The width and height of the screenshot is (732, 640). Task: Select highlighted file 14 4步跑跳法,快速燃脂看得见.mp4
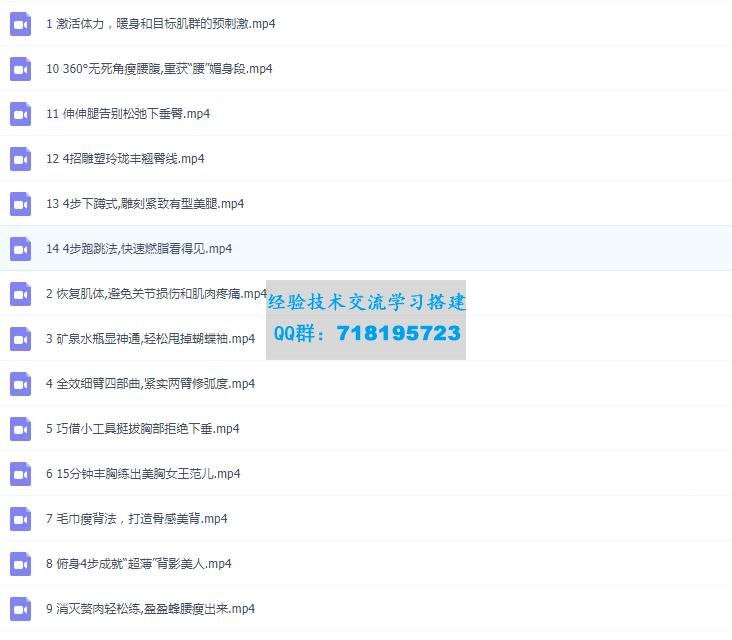139,248
